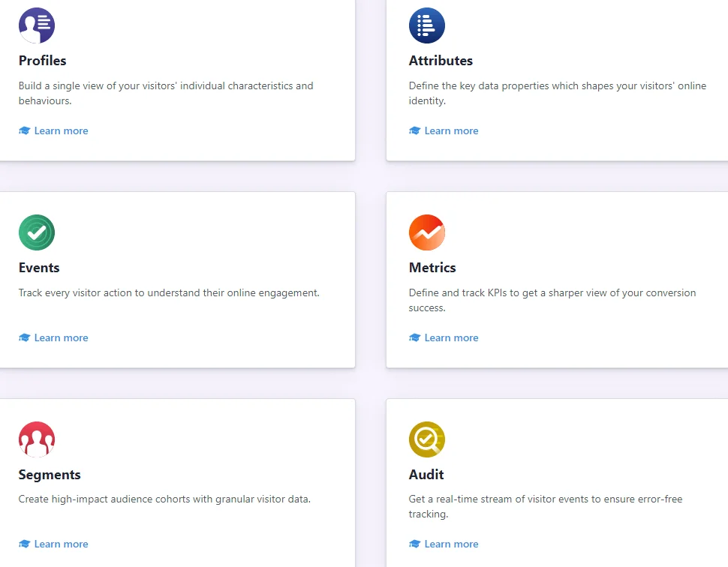Click the Audit card title
Image resolution: width=728 pixels, height=567 pixels.
point(426,475)
